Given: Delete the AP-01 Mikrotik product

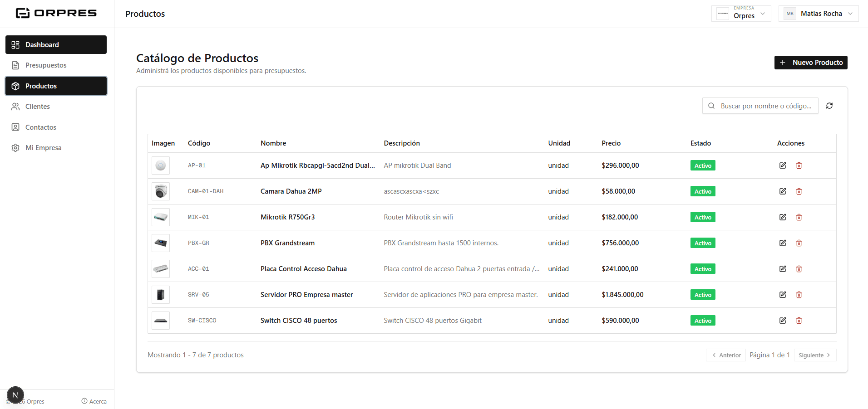Looking at the screenshot, I should pyautogui.click(x=799, y=166).
